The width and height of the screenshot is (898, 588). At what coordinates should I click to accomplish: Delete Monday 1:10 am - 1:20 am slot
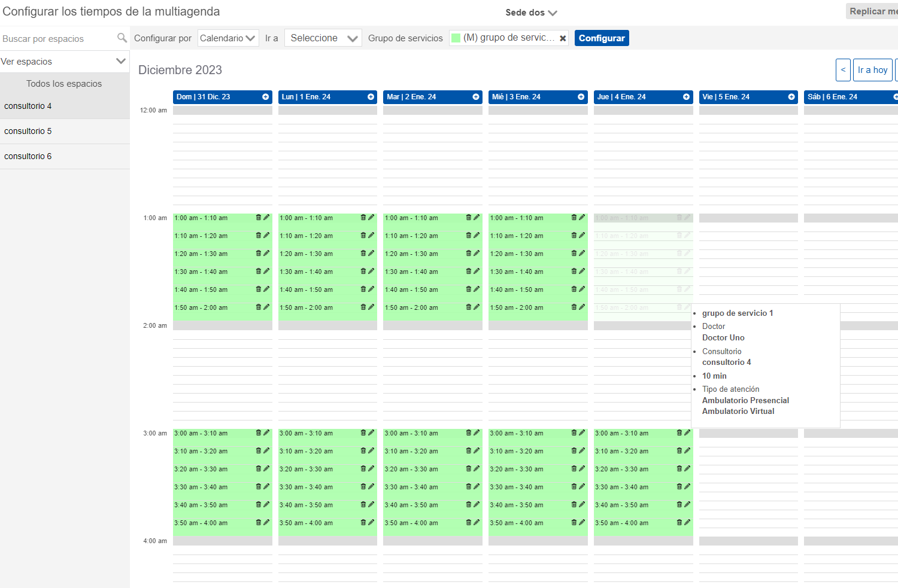363,236
